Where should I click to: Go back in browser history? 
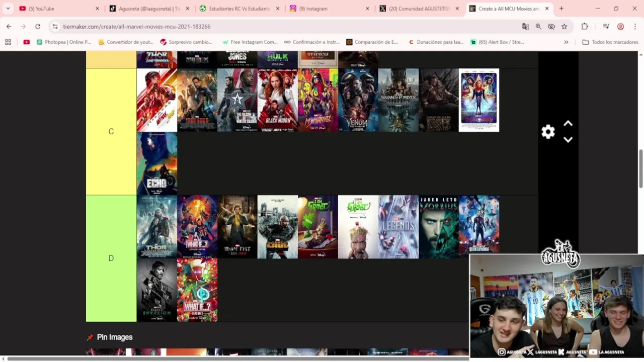[9, 27]
